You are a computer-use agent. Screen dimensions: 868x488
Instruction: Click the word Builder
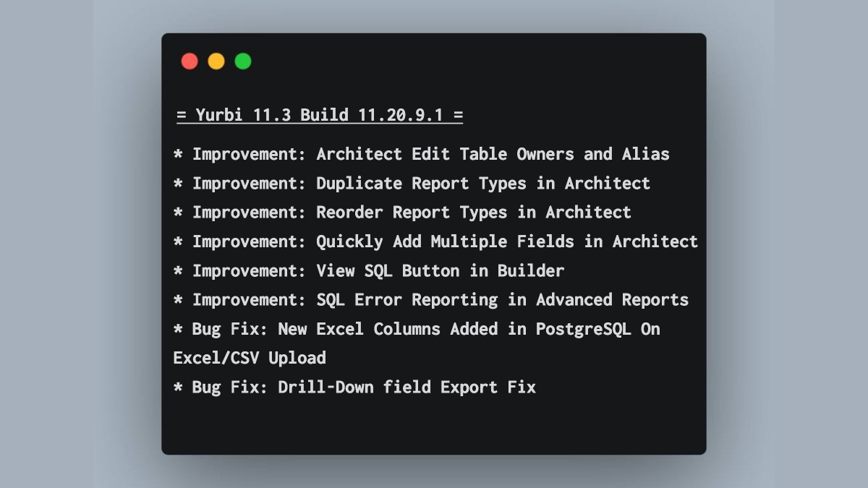coord(531,271)
